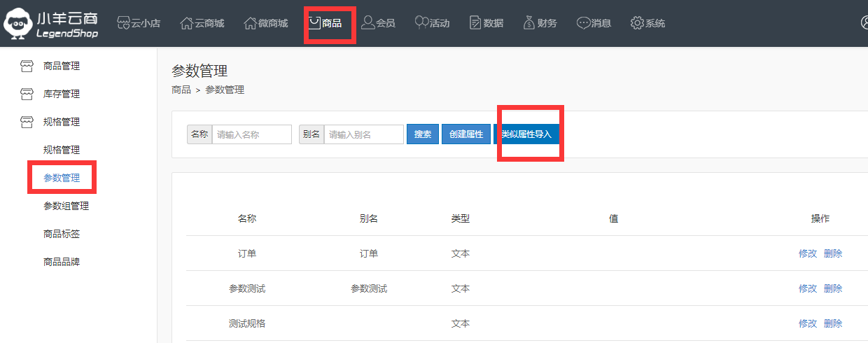
Task: Open the 会员 top menu
Action: point(386,24)
